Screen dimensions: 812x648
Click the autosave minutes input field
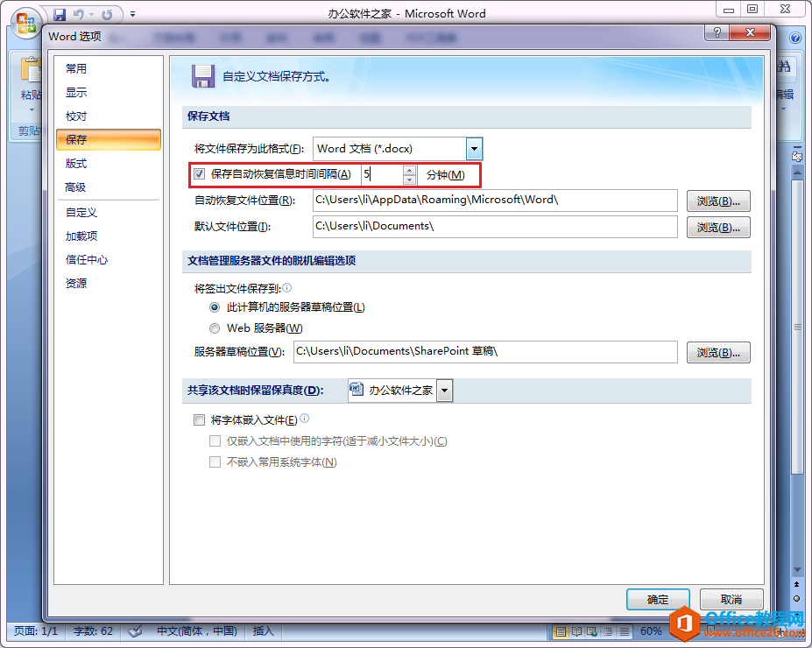[x=383, y=174]
